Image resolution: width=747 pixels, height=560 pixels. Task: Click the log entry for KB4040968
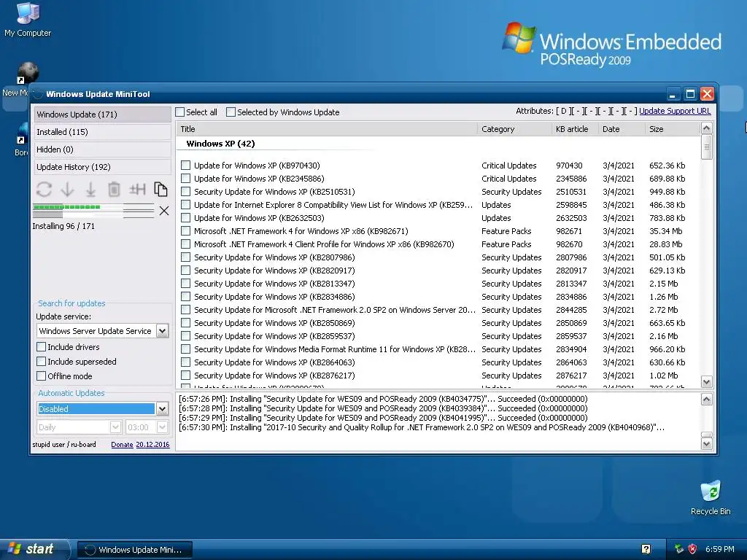(422, 427)
